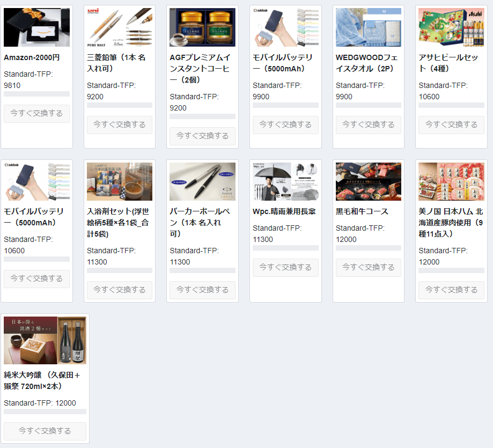Select the AGF premium instant coffee image
This screenshot has height=448, width=493.
click(x=202, y=27)
